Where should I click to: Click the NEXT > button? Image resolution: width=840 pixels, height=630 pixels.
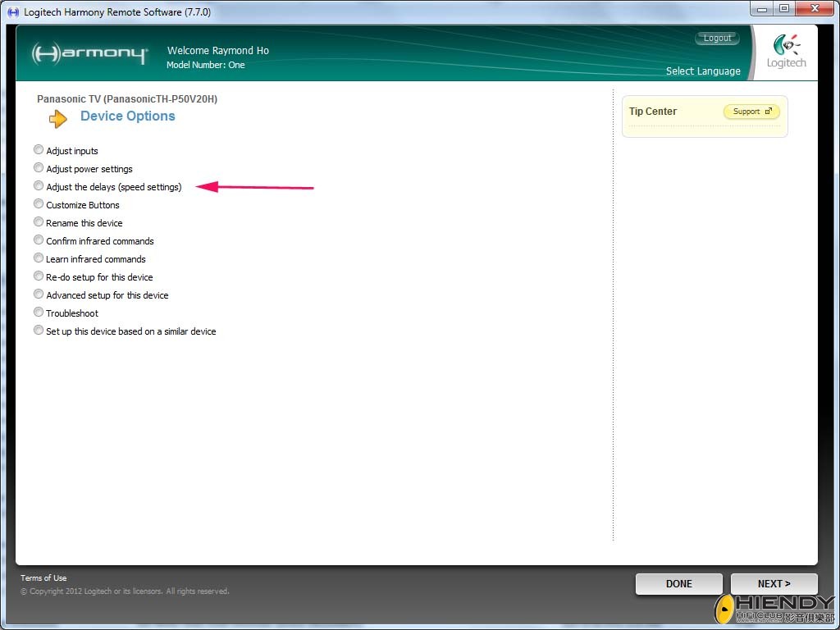[x=774, y=584]
